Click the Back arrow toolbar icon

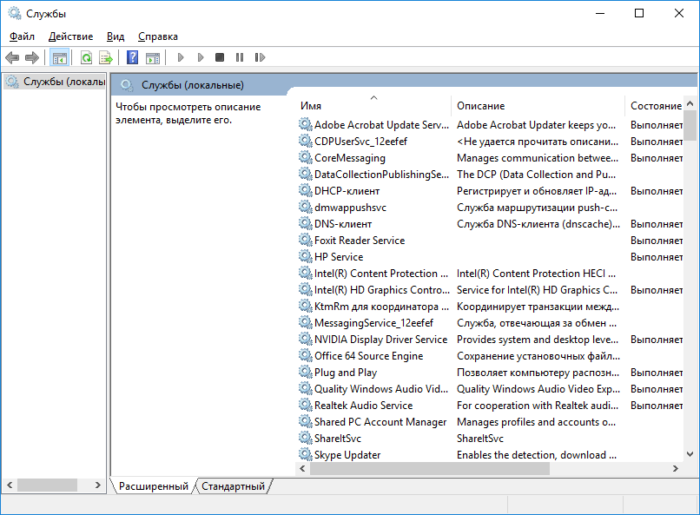[x=12, y=58]
